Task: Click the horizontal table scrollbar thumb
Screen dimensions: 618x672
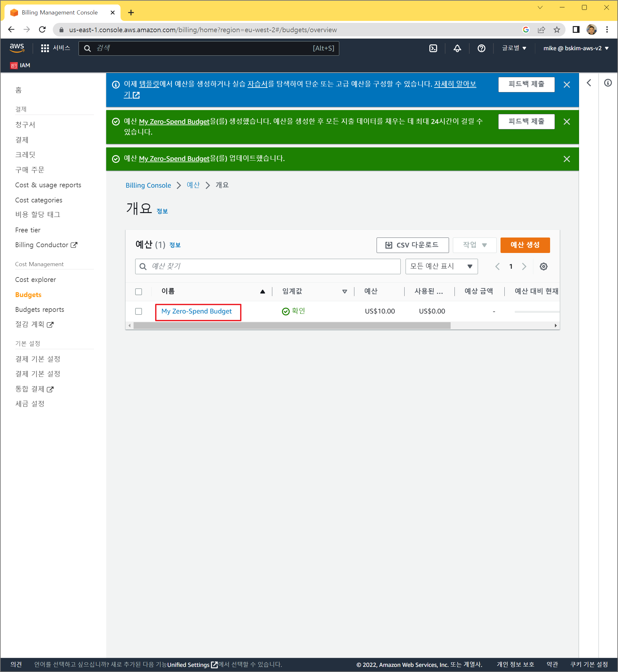Action: [x=292, y=326]
